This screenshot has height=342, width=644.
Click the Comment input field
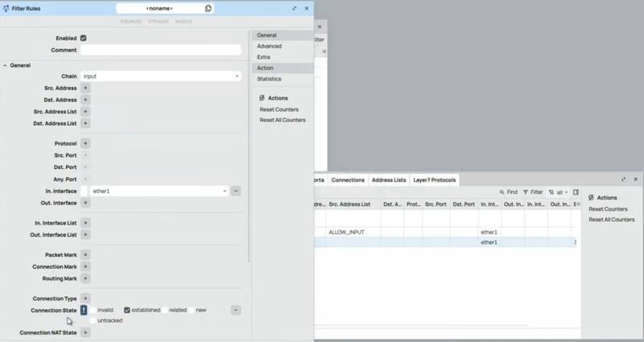pyautogui.click(x=160, y=50)
